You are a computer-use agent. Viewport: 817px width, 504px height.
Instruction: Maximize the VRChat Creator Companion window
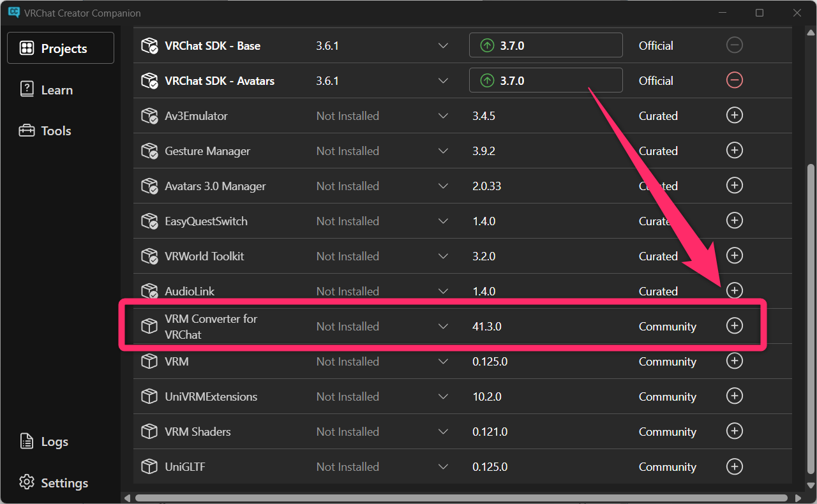click(x=760, y=13)
